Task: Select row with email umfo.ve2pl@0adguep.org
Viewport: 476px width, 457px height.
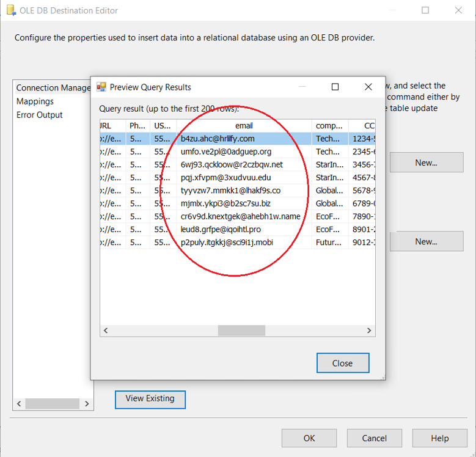Action: pos(226,152)
